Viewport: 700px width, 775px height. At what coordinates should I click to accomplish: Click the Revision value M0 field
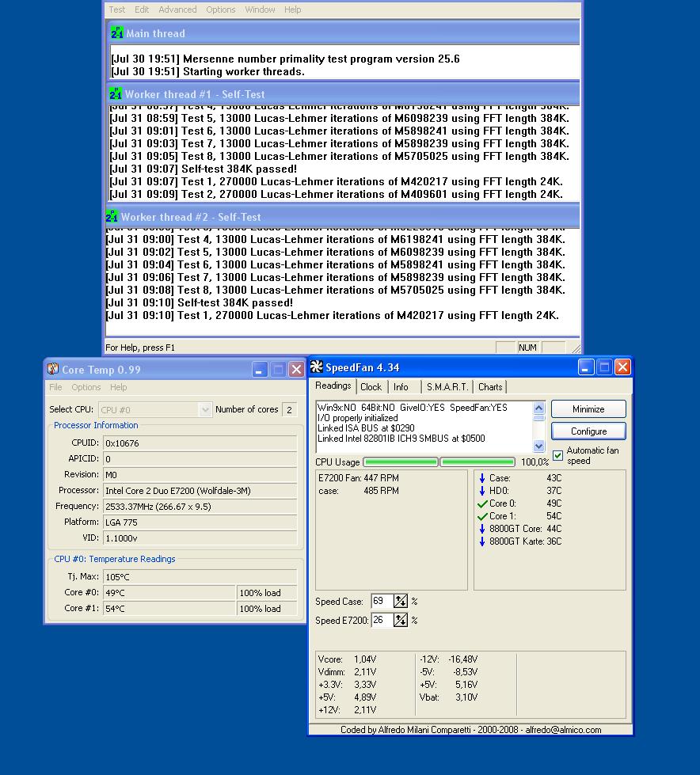click(x=200, y=475)
